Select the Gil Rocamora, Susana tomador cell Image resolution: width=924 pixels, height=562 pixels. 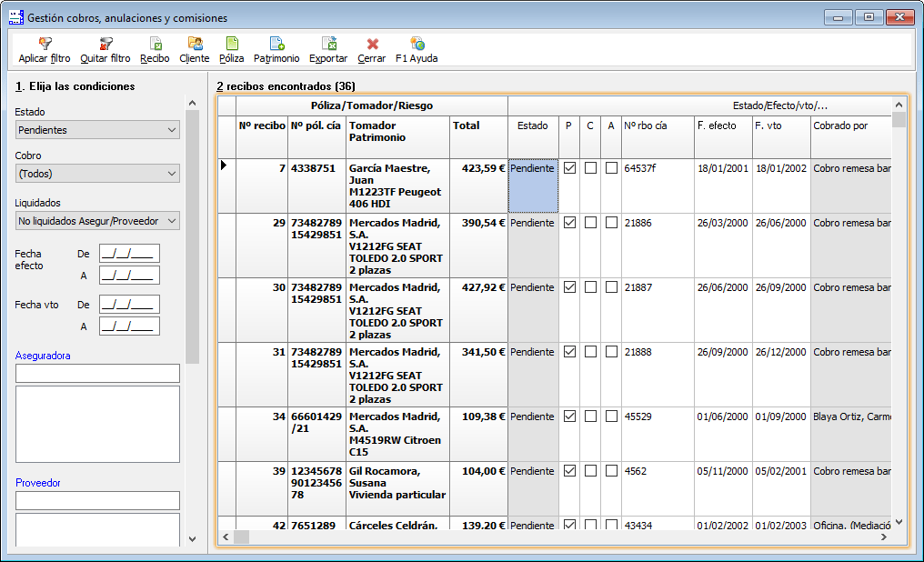[397, 489]
